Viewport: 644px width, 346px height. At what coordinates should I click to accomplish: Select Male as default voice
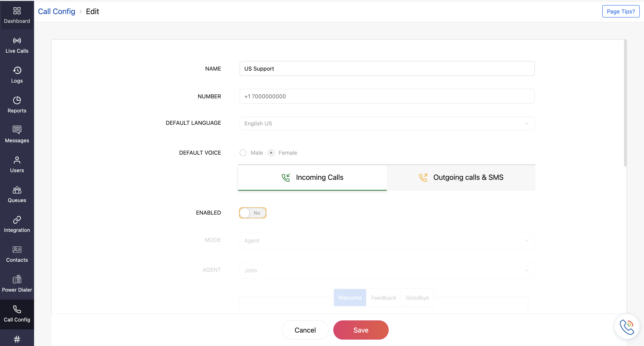(x=243, y=153)
